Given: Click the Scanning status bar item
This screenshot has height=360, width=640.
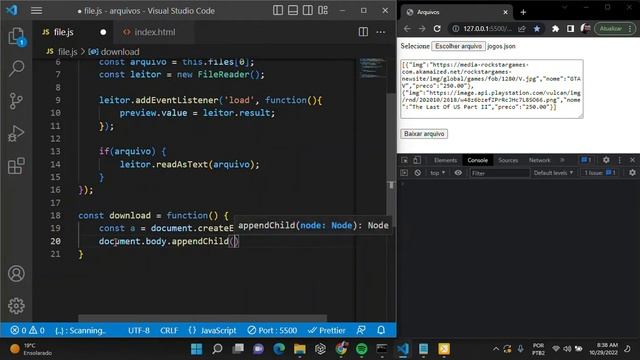Looking at the screenshot, I should [x=80, y=330].
